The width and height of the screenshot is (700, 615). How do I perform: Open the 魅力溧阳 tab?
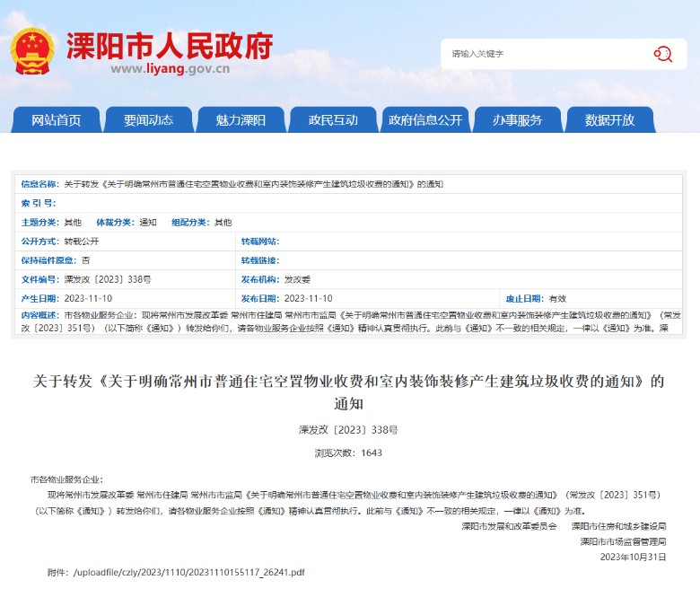pyautogui.click(x=241, y=119)
